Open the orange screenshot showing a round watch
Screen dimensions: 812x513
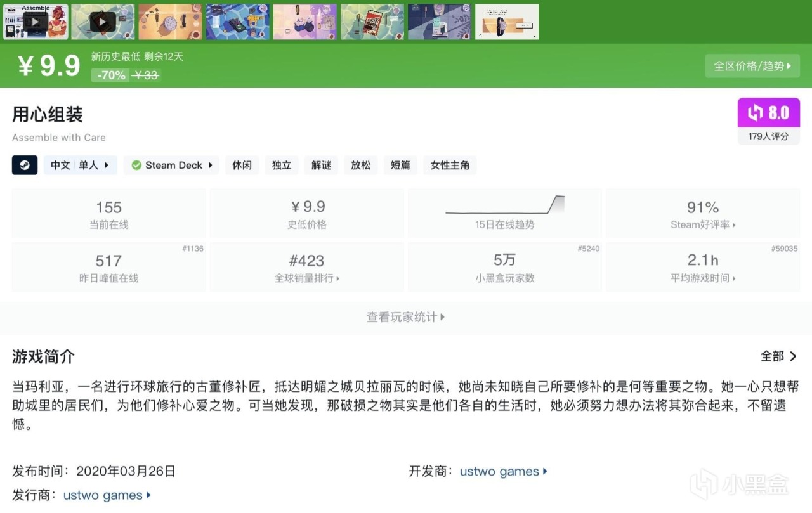[170, 22]
